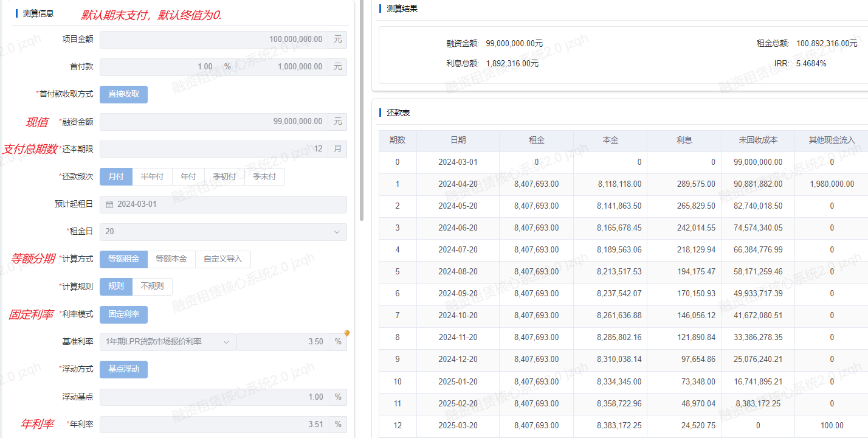This screenshot has width=868, height=438.
Task: Click the unrecovered cost cell 41,672,080.51
Action: 758,315
